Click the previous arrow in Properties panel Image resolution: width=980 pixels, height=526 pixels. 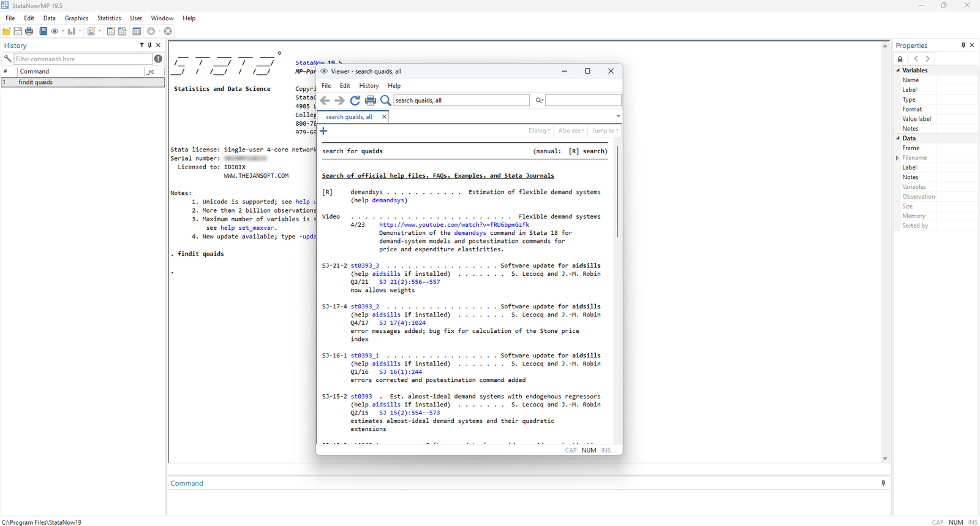[x=916, y=59]
